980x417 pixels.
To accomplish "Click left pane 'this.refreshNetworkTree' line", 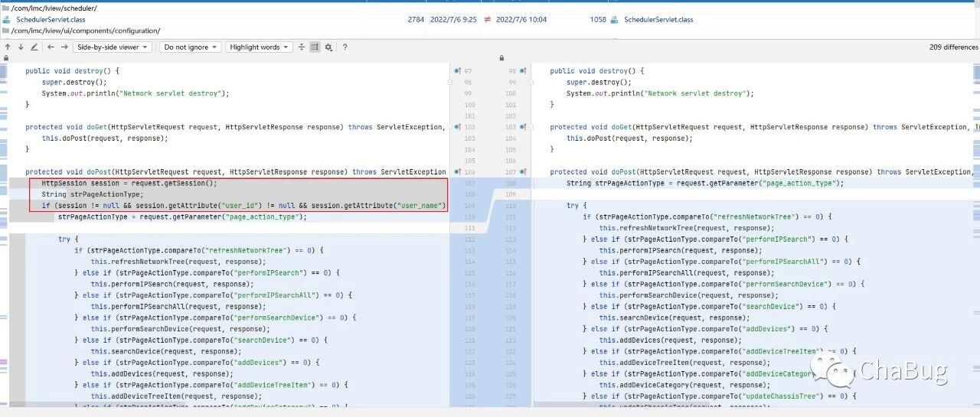I will tap(177, 262).
